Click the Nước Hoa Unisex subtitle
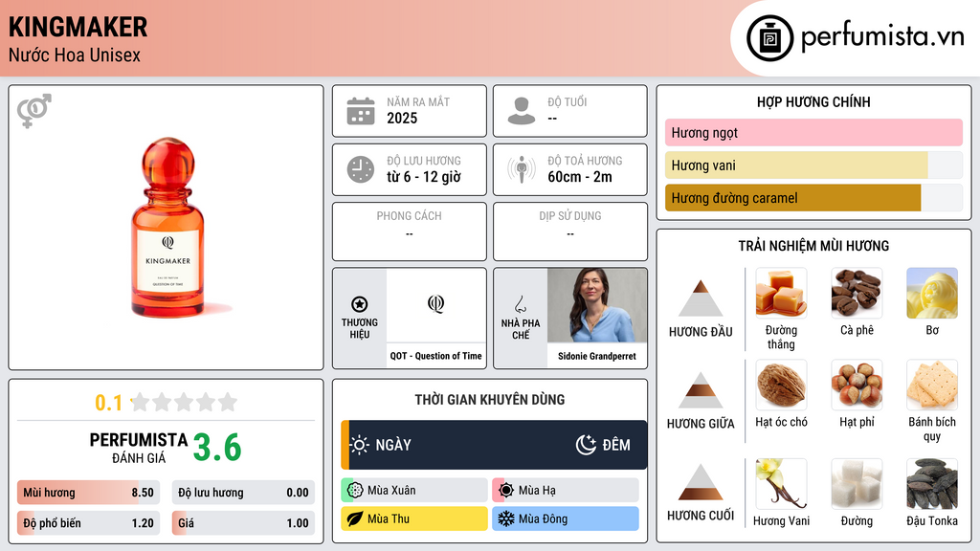This screenshot has width=980, height=551. 75,55
